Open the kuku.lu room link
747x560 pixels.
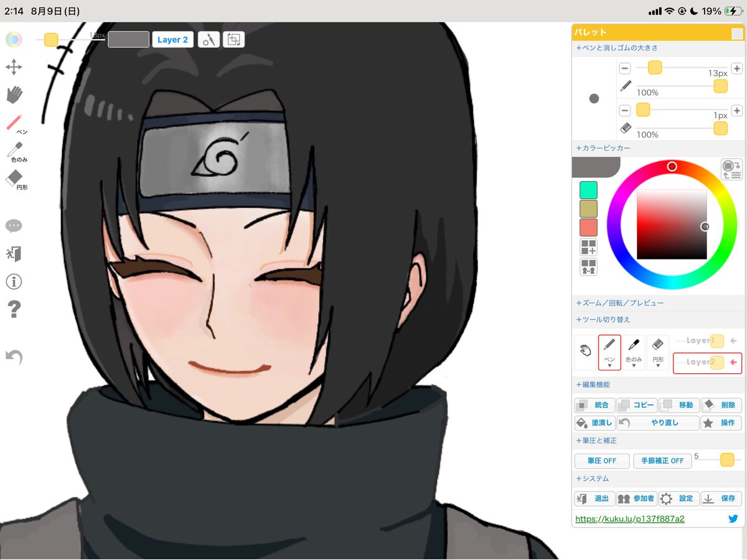pyautogui.click(x=630, y=518)
